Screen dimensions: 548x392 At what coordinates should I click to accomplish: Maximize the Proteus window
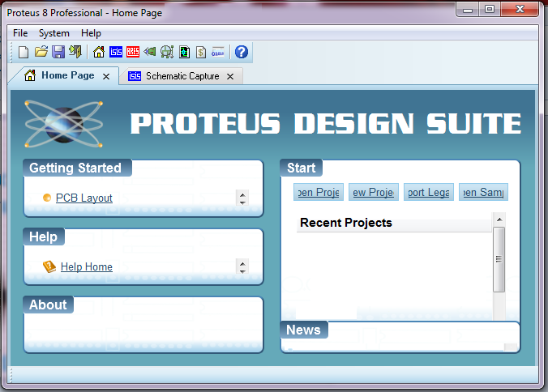pyautogui.click(x=490, y=10)
